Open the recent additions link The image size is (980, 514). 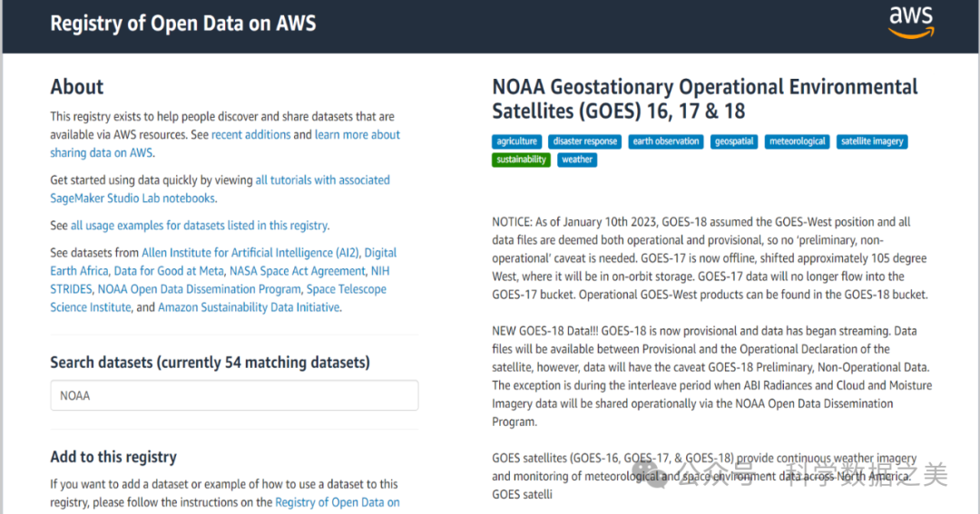click(x=250, y=135)
